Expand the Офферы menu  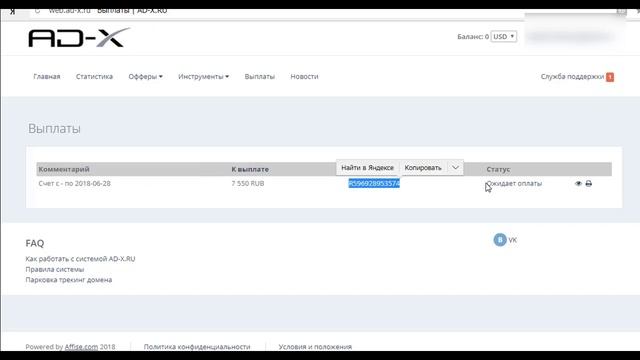tap(145, 77)
